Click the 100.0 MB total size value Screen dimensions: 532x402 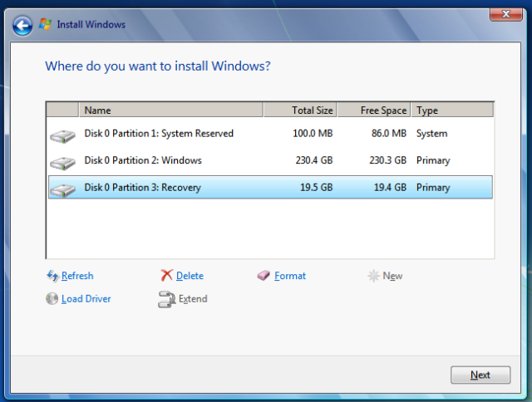pos(313,134)
